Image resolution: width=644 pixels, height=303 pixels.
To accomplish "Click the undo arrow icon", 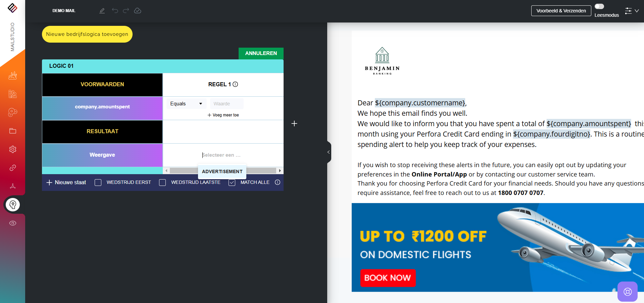I will tap(115, 11).
